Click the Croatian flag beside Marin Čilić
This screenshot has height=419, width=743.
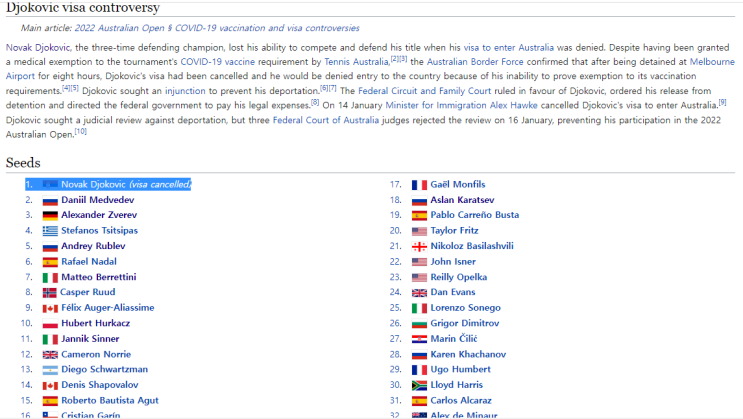point(419,339)
